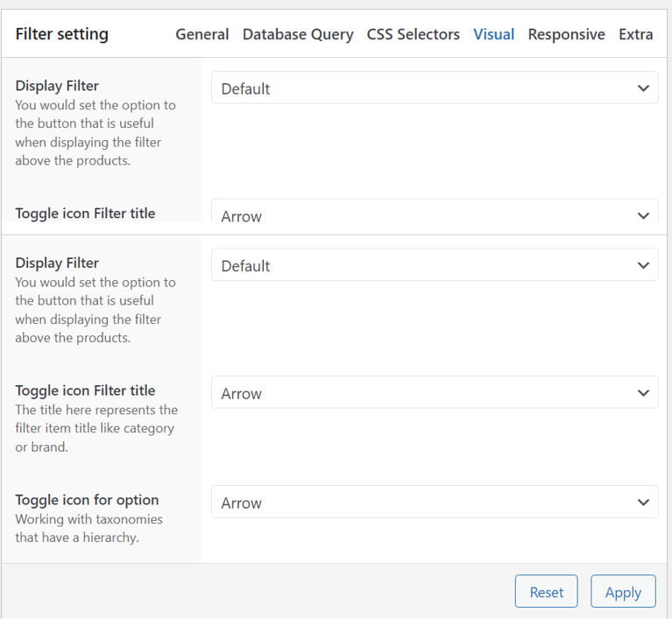This screenshot has width=672, height=619.
Task: Open top Display Filter Default dropdown
Action: click(x=435, y=88)
